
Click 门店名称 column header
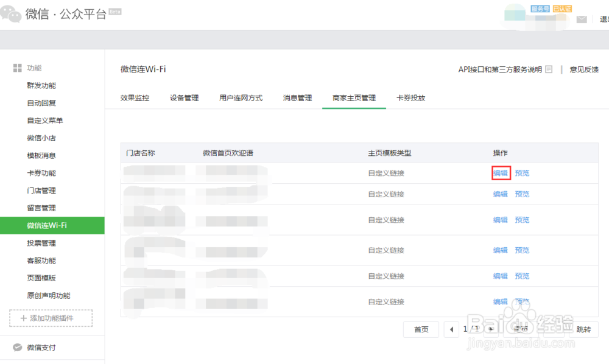(141, 153)
